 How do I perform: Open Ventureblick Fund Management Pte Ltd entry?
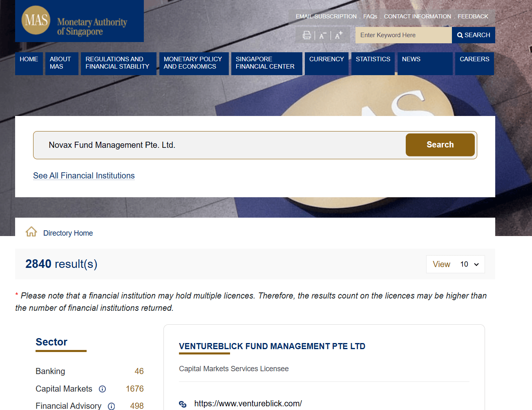coord(272,346)
